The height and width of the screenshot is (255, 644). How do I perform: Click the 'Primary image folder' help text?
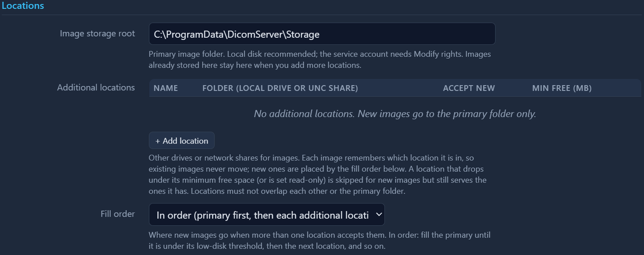click(x=320, y=60)
